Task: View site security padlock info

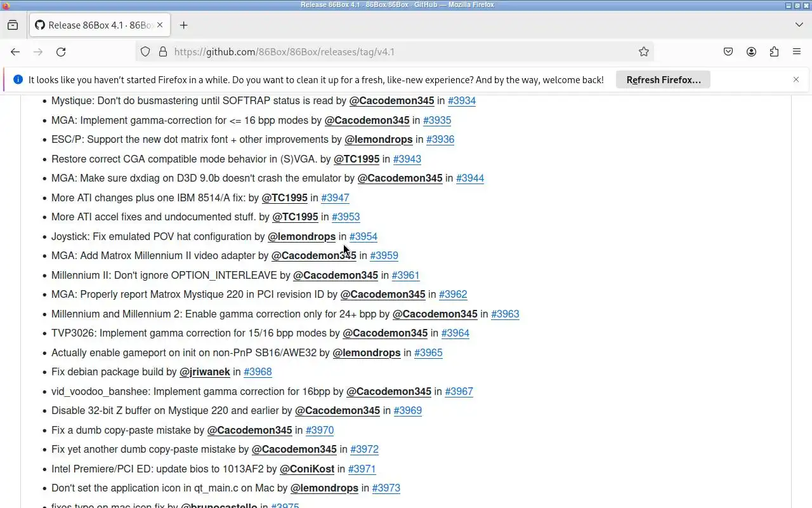Action: point(162,52)
